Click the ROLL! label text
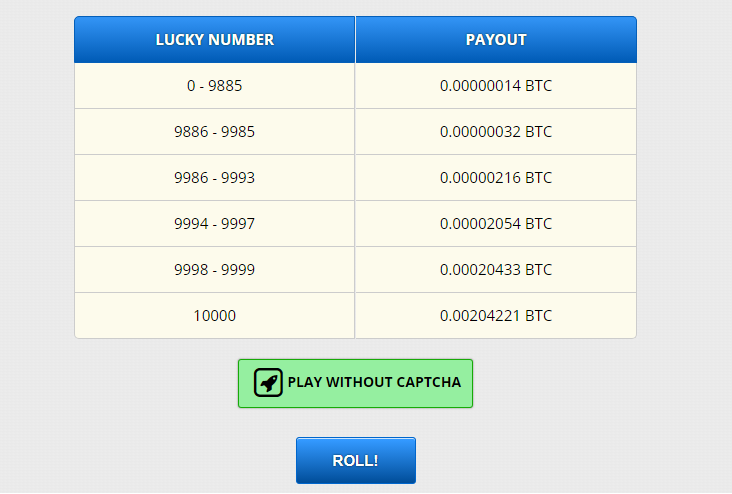 (x=355, y=461)
